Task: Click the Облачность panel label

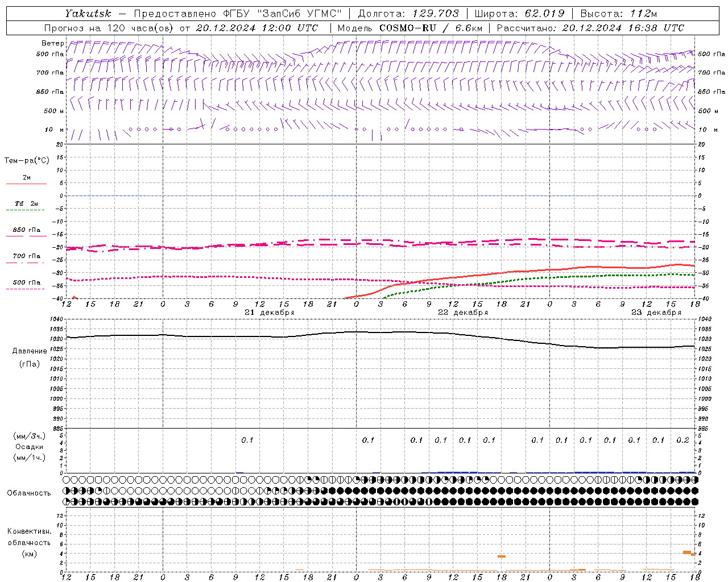Action: point(29,493)
